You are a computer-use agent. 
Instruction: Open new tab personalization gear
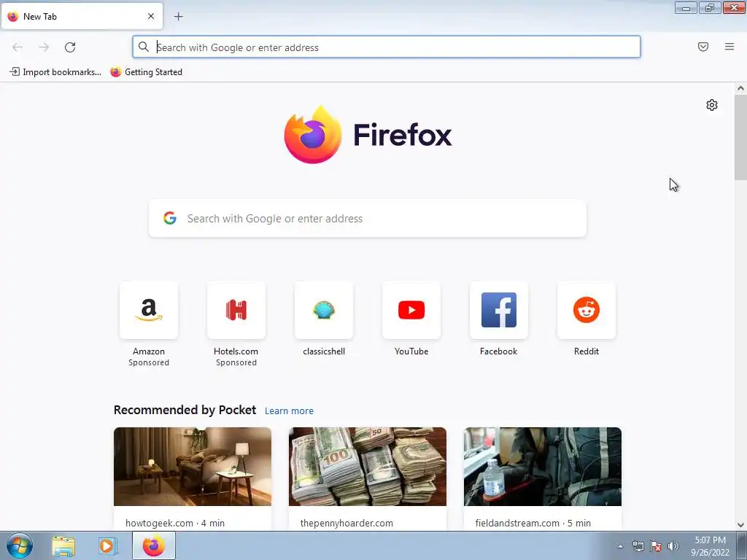pyautogui.click(x=712, y=105)
